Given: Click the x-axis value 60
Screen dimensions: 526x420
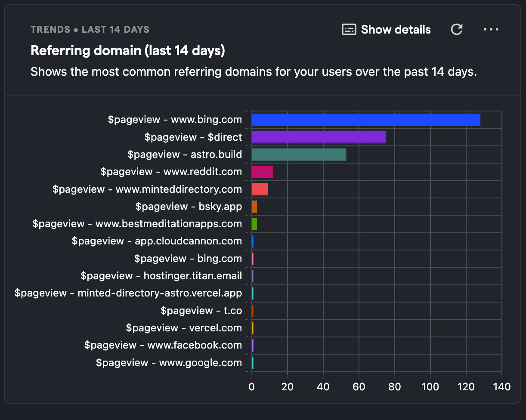Looking at the screenshot, I should click(359, 386).
